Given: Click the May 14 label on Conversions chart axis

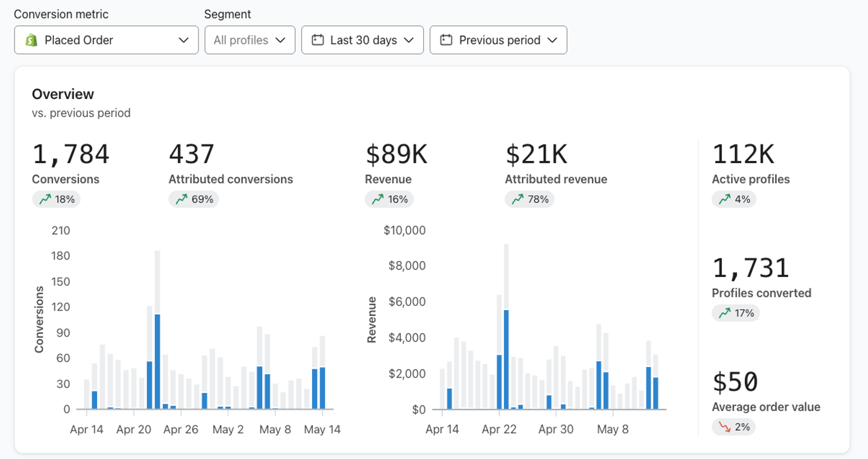Looking at the screenshot, I should 322,430.
